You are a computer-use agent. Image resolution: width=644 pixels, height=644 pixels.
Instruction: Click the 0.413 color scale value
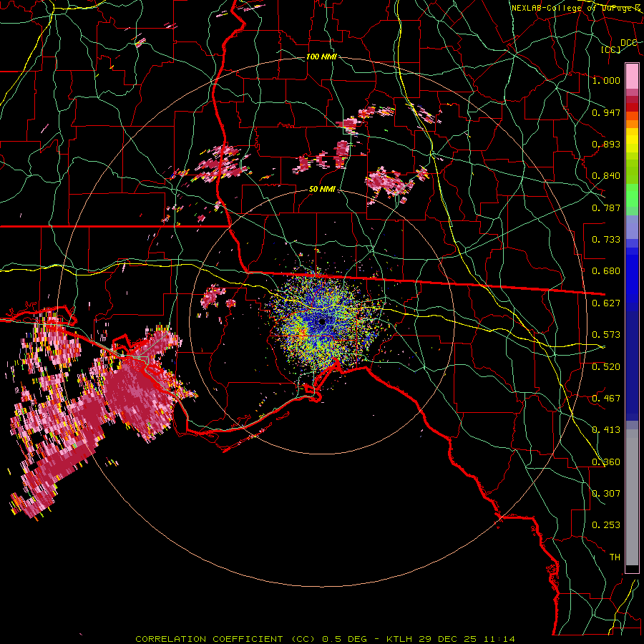pos(606,430)
